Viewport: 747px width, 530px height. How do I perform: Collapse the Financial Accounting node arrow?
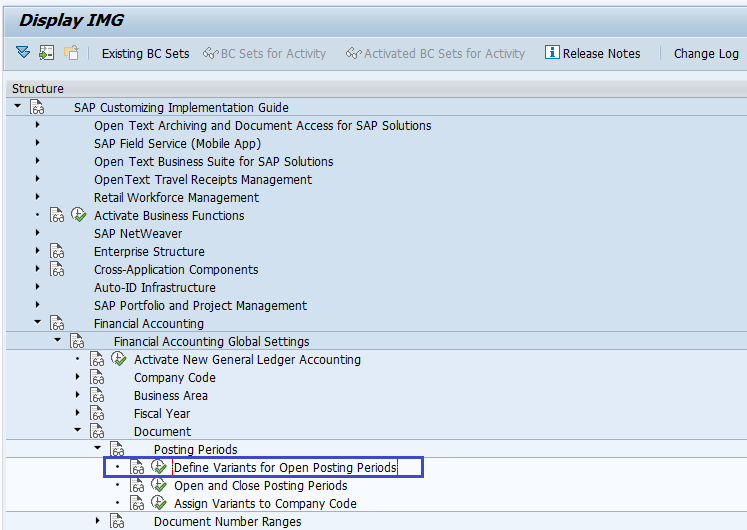click(38, 322)
